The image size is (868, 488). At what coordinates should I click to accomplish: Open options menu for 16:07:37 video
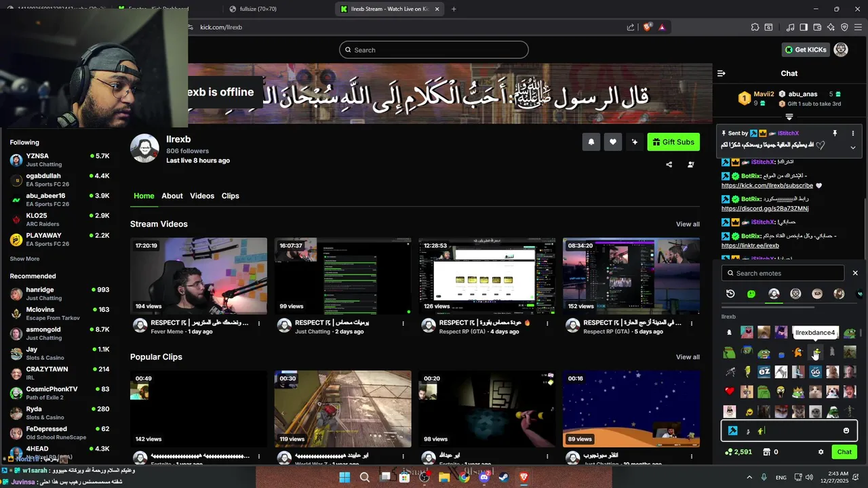403,324
